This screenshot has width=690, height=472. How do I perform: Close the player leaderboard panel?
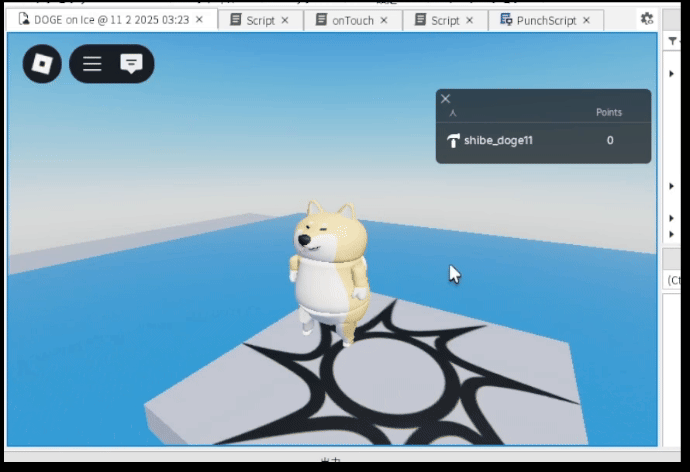[x=445, y=99]
